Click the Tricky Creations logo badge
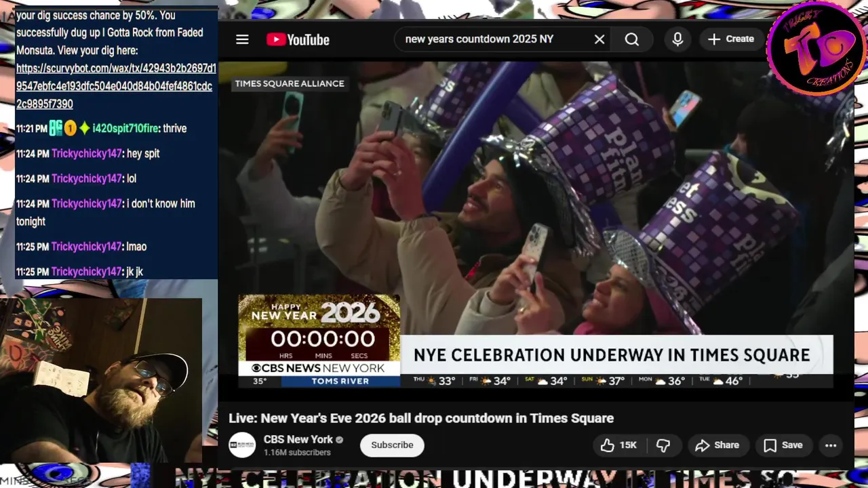The image size is (868, 488). point(816,49)
